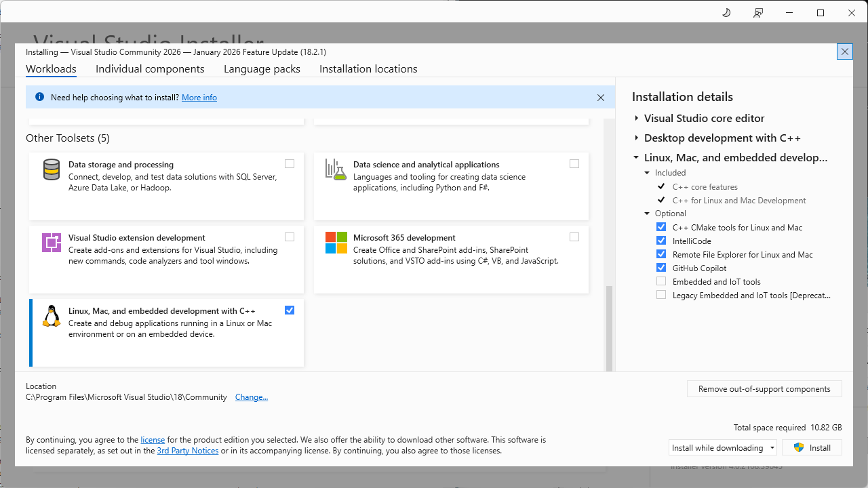Viewport: 868px width, 488px height.
Task: Click the Visual Studio extension development icon
Action: [x=52, y=242]
